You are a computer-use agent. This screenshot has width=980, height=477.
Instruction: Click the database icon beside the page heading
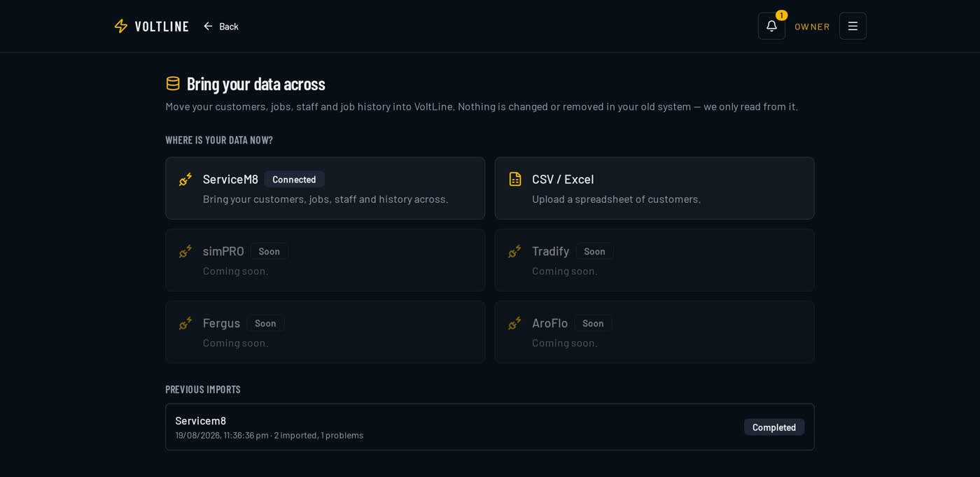click(173, 83)
